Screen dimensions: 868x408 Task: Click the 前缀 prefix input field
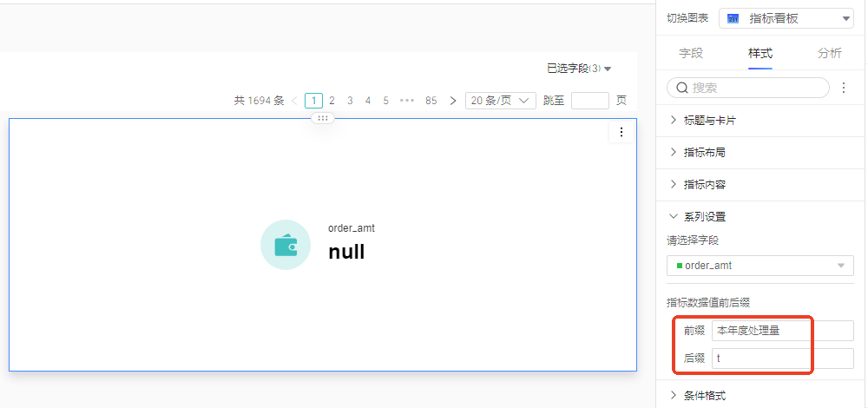[x=782, y=331]
